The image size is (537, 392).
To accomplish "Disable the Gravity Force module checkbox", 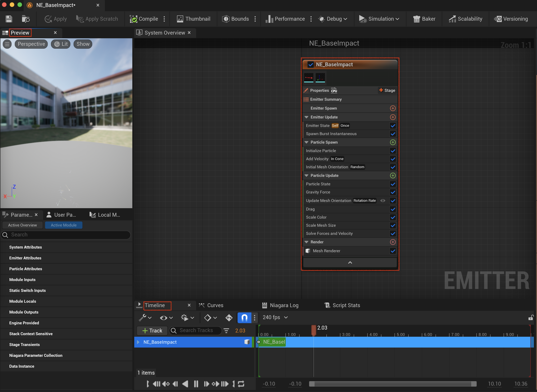I will pos(393,192).
